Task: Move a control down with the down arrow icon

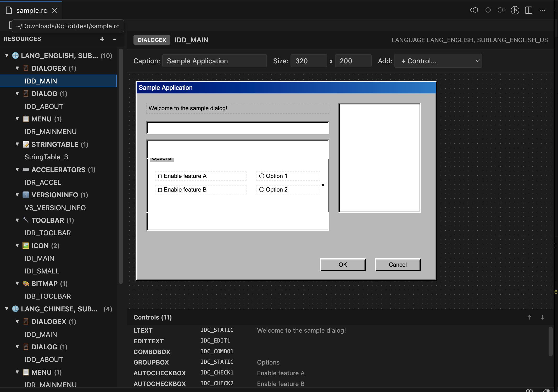Action: [x=542, y=317]
